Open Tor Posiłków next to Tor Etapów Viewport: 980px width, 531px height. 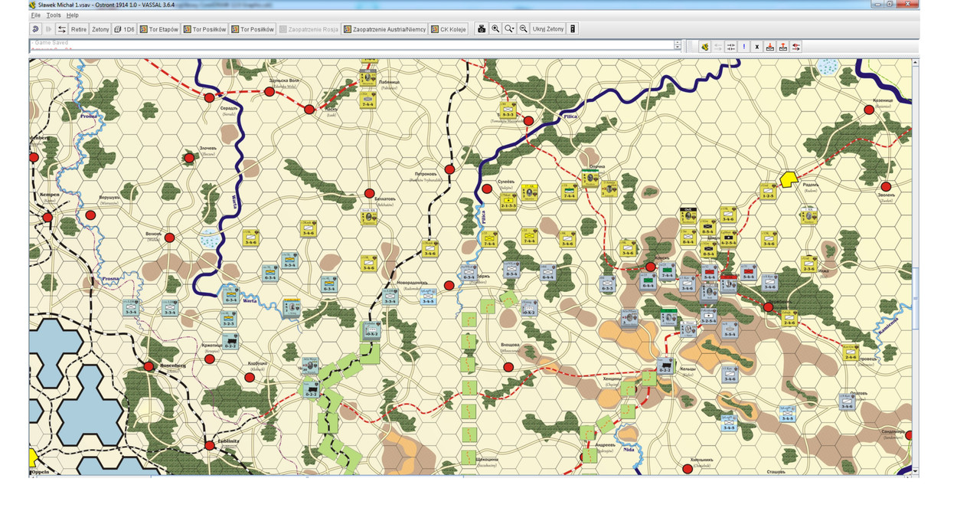(x=204, y=29)
